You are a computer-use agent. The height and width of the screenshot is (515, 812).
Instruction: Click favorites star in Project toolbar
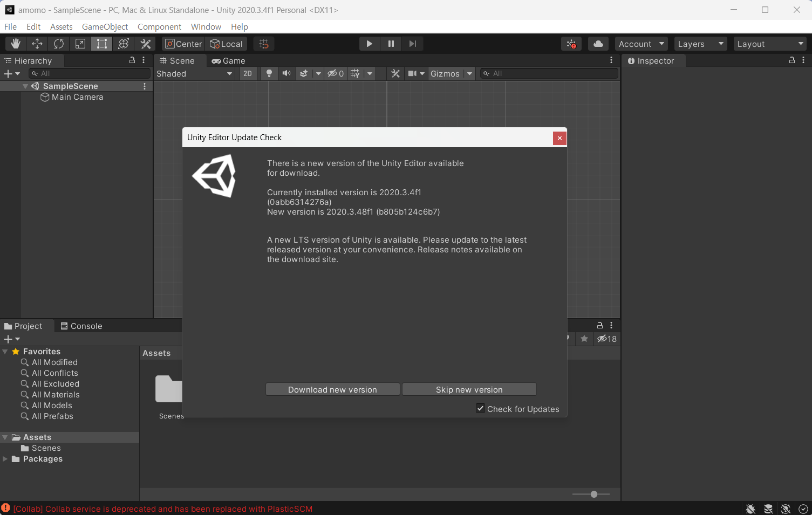point(584,339)
